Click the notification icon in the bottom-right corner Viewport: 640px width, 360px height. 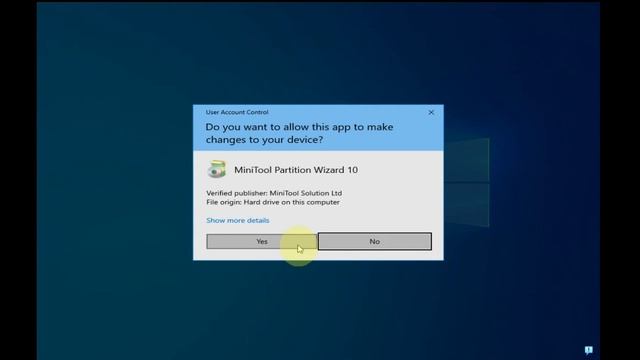(588, 350)
